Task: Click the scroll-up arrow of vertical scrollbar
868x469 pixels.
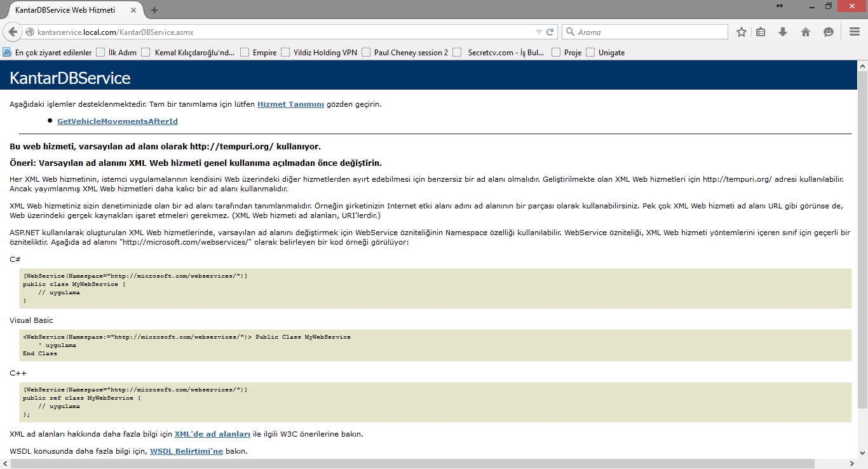Action: coord(862,65)
